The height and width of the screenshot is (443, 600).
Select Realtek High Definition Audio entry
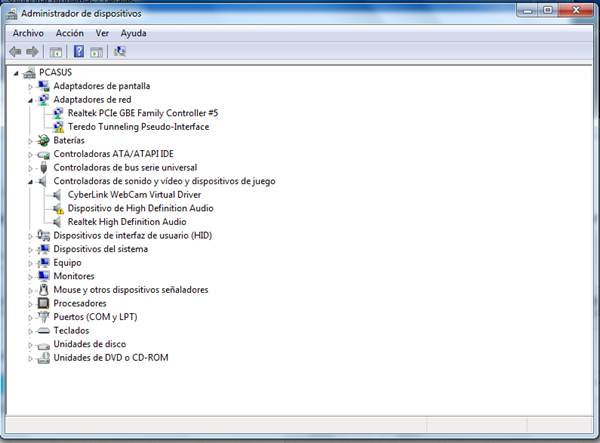coord(127,222)
